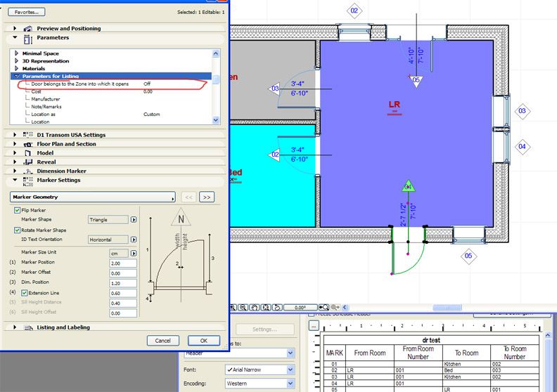Select the pan hand tool icon
The width and height of the screenshot is (557, 392).
[x=255, y=307]
